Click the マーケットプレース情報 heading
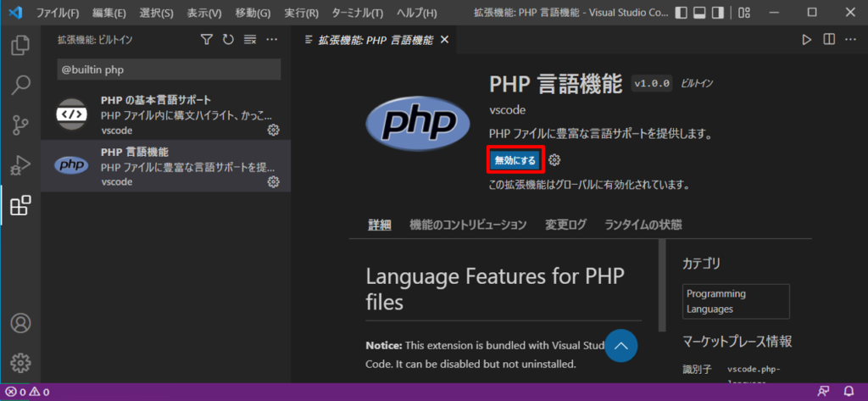 pyautogui.click(x=737, y=341)
